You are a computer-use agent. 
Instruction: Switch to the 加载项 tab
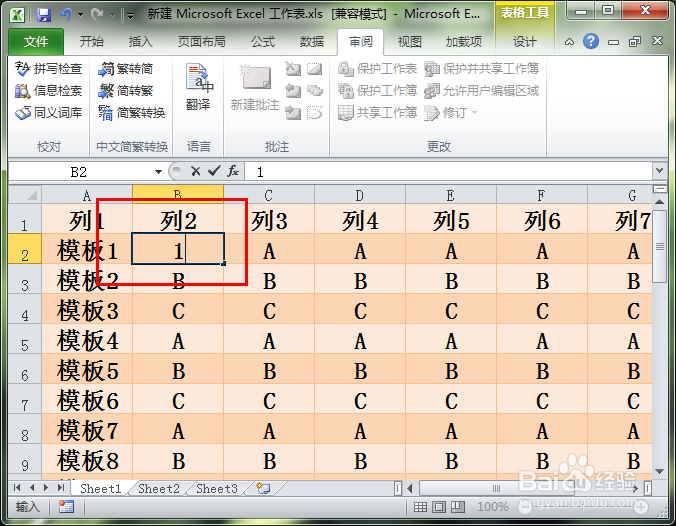pos(464,42)
